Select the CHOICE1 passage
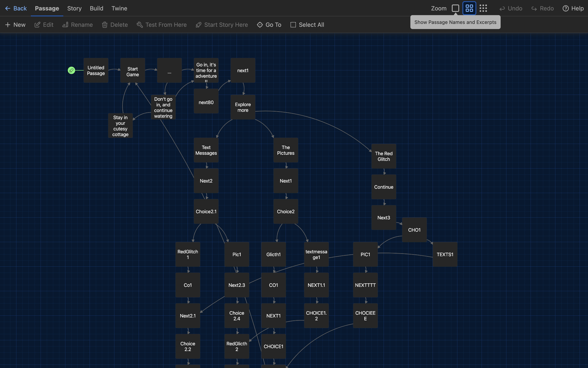 tap(273, 346)
